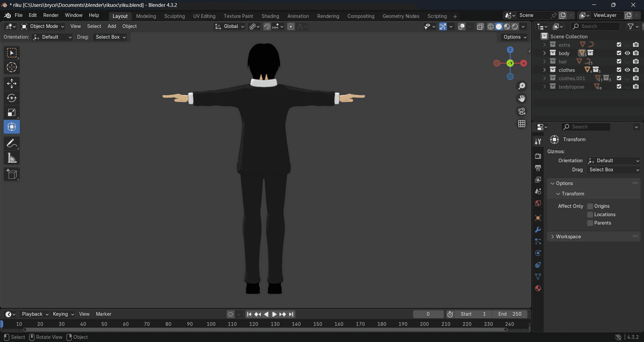This screenshot has width=644, height=342.
Task: Click the Options button in viewport header
Action: point(514,37)
